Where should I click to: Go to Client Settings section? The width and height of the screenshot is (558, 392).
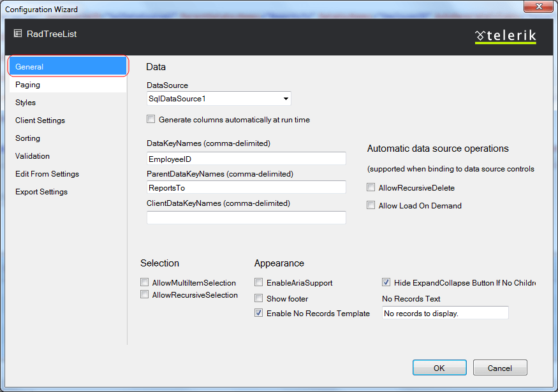pos(68,120)
